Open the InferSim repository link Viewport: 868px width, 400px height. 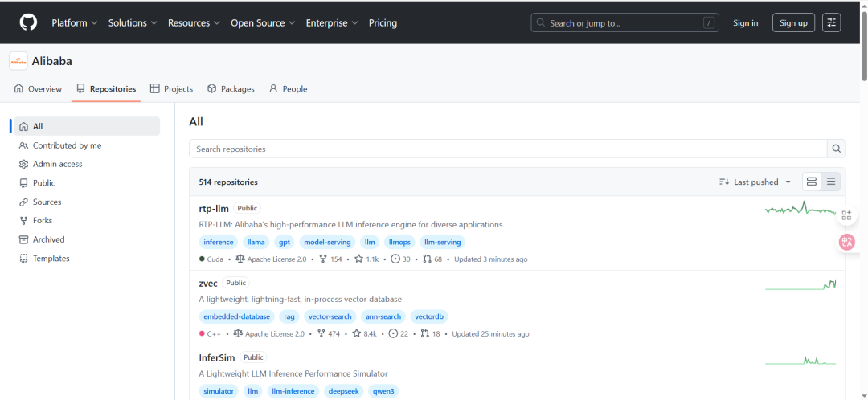click(x=217, y=357)
